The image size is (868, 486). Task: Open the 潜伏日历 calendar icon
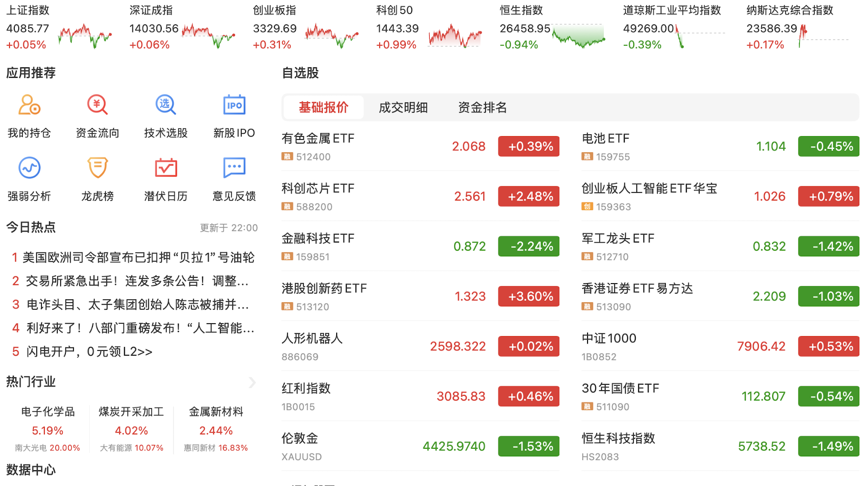[x=165, y=168]
